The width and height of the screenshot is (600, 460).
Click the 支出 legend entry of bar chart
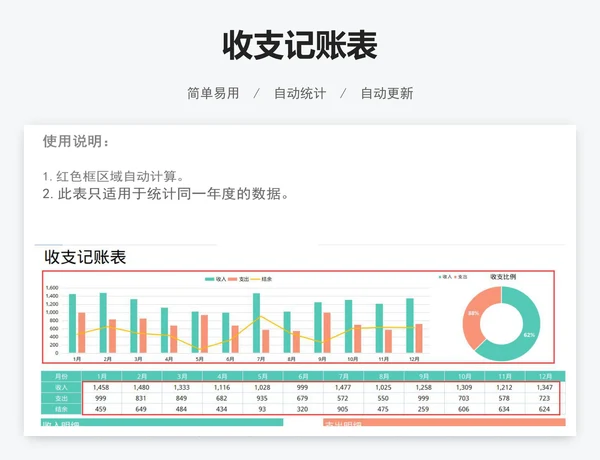tap(239, 279)
